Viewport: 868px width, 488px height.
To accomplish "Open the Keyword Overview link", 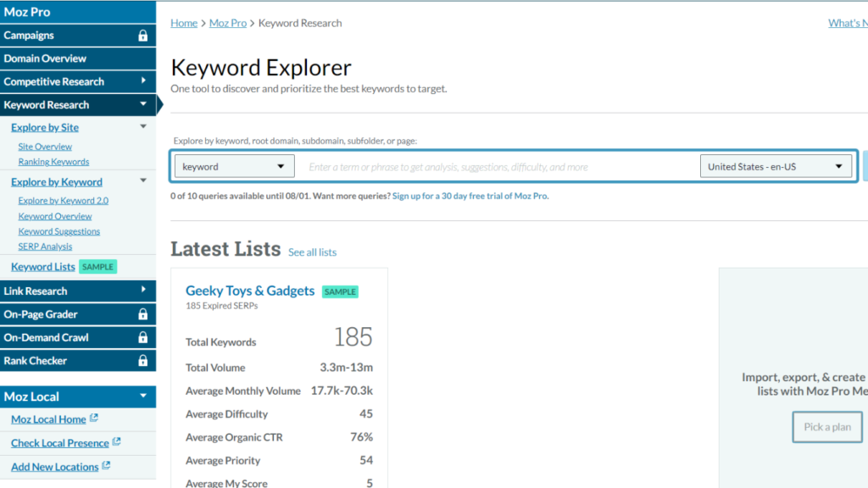I will point(55,216).
